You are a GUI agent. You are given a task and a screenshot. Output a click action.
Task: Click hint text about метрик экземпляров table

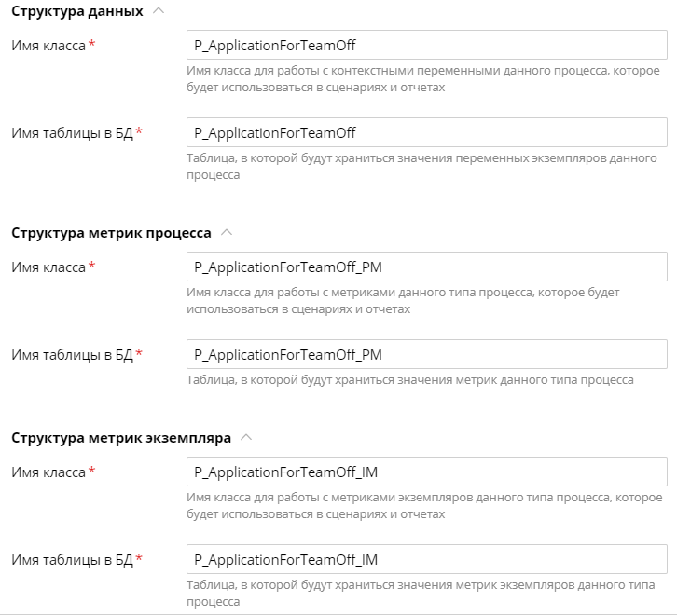tap(421, 593)
